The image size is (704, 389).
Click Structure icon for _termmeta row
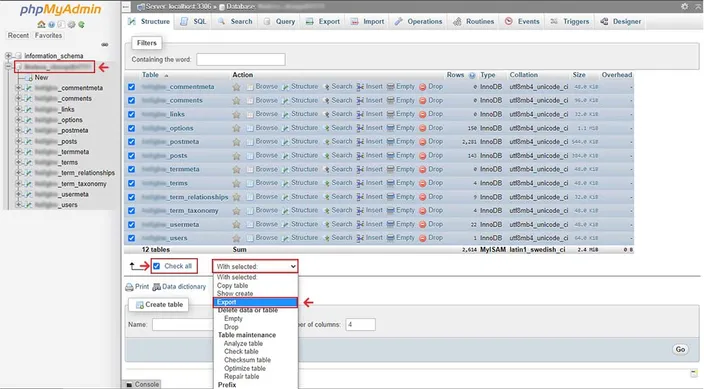click(285, 169)
